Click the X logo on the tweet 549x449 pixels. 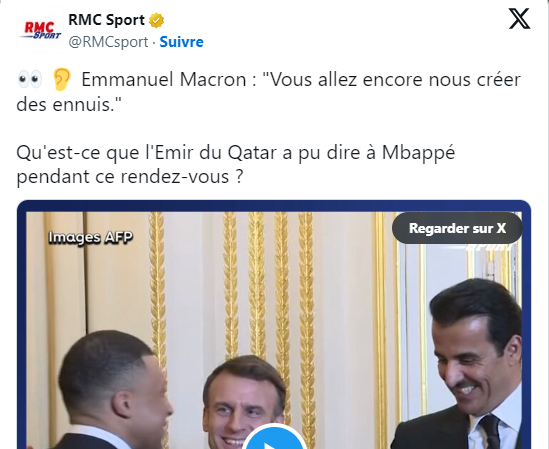(x=519, y=19)
